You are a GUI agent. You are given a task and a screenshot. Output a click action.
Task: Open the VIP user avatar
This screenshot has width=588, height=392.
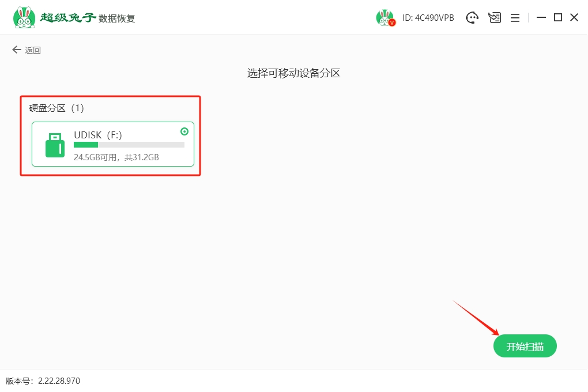[x=385, y=18]
